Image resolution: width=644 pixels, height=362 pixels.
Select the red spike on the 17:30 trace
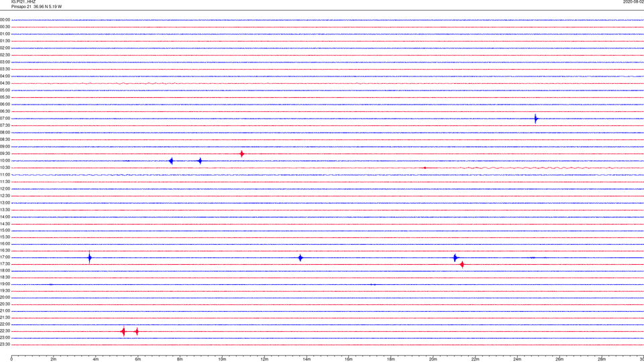pos(462,265)
